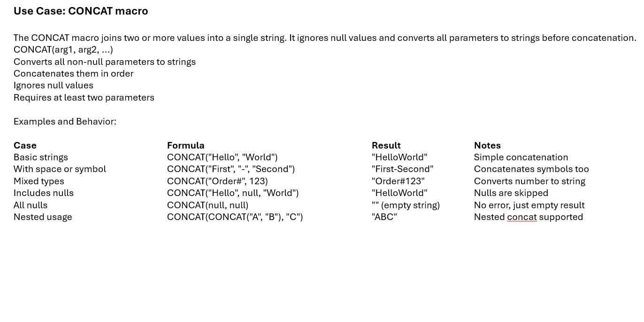Click the CONCAT("First", "-", "Second") formula
The width and height of the screenshot is (644, 322).
[231, 169]
